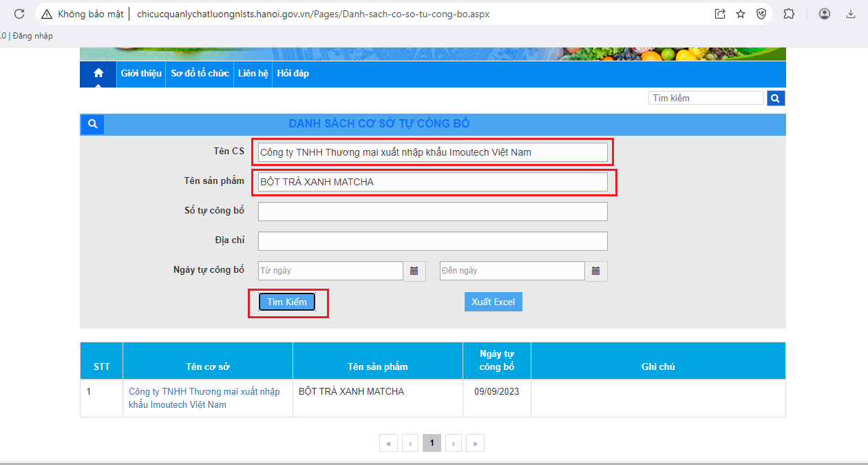Click the Địa chỉ input field

(x=433, y=241)
